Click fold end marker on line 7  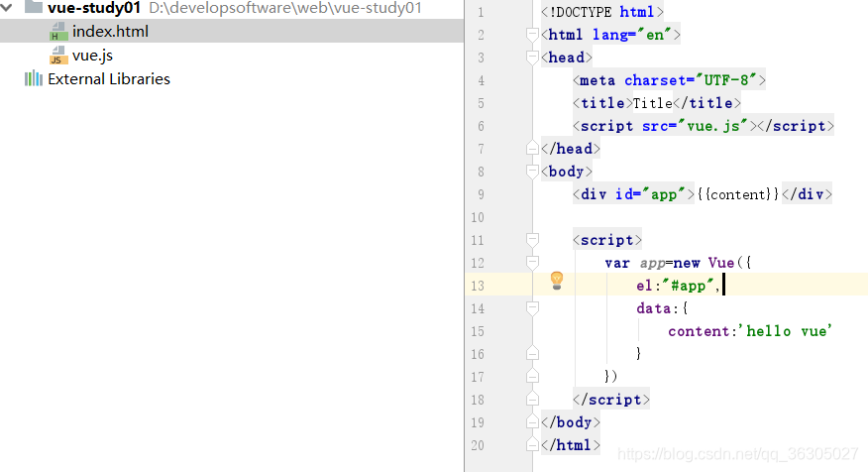pyautogui.click(x=532, y=149)
